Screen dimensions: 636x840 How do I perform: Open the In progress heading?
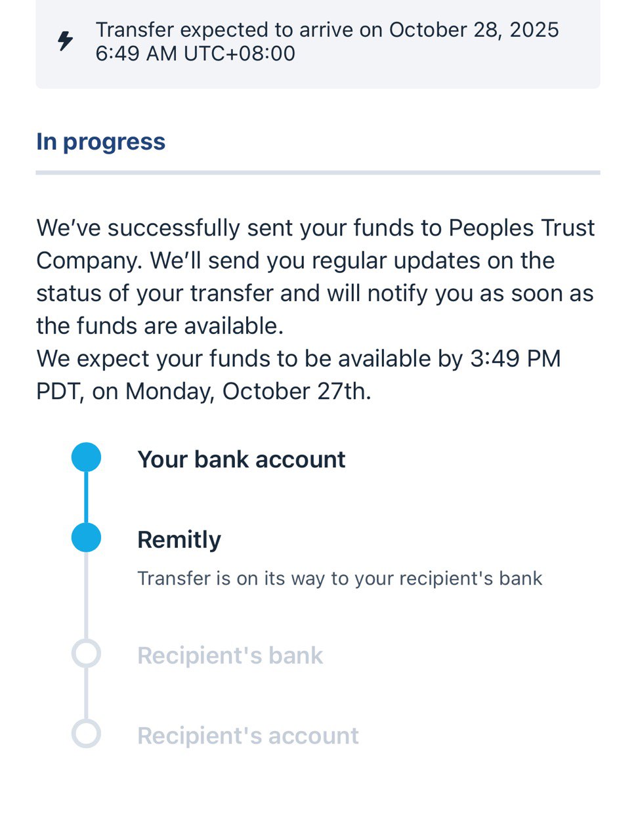(100, 142)
